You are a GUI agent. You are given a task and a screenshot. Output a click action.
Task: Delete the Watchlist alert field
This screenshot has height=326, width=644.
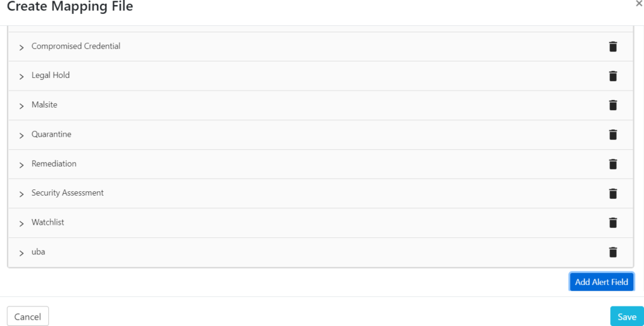[x=613, y=223]
